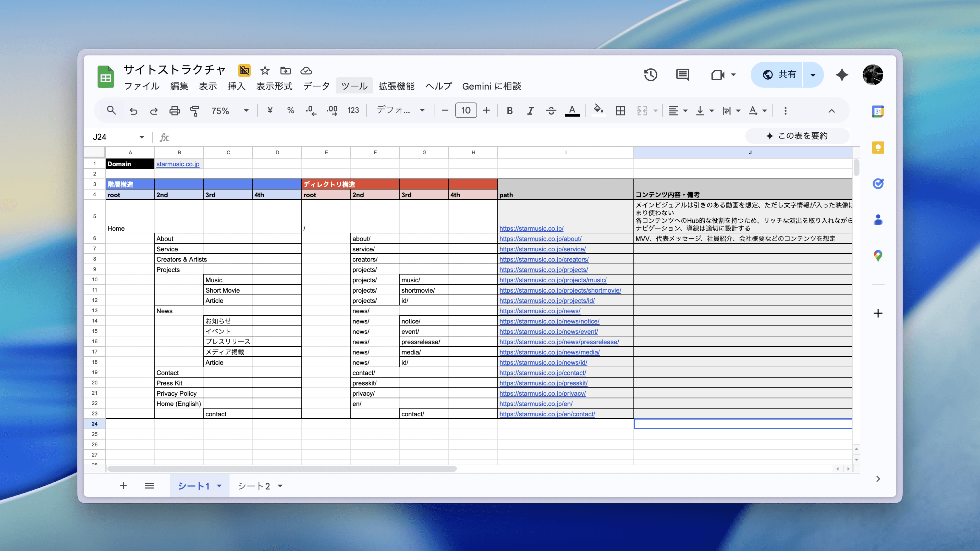Open the comments panel icon

[682, 75]
